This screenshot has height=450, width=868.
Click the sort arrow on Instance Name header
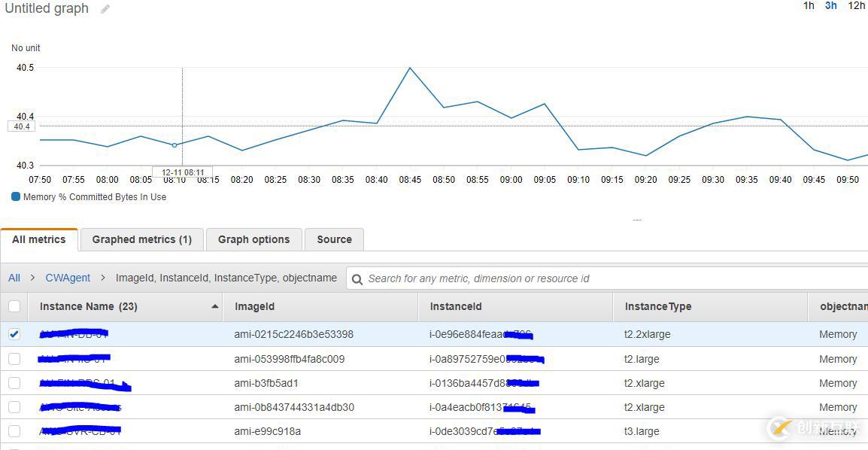point(214,306)
